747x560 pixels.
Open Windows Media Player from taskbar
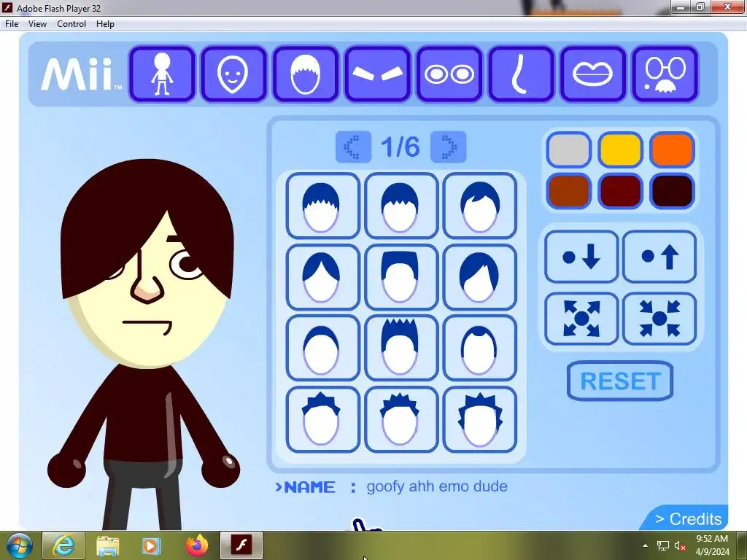150,545
